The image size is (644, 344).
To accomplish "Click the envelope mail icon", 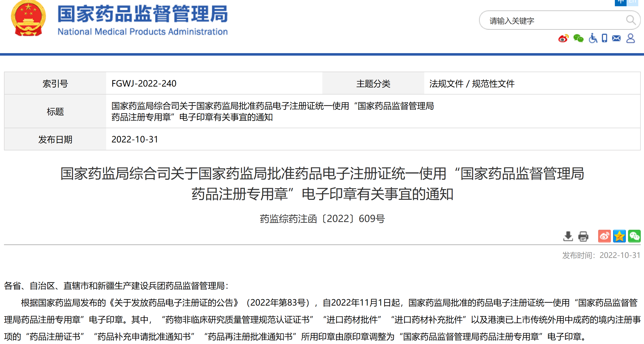I will (x=616, y=38).
